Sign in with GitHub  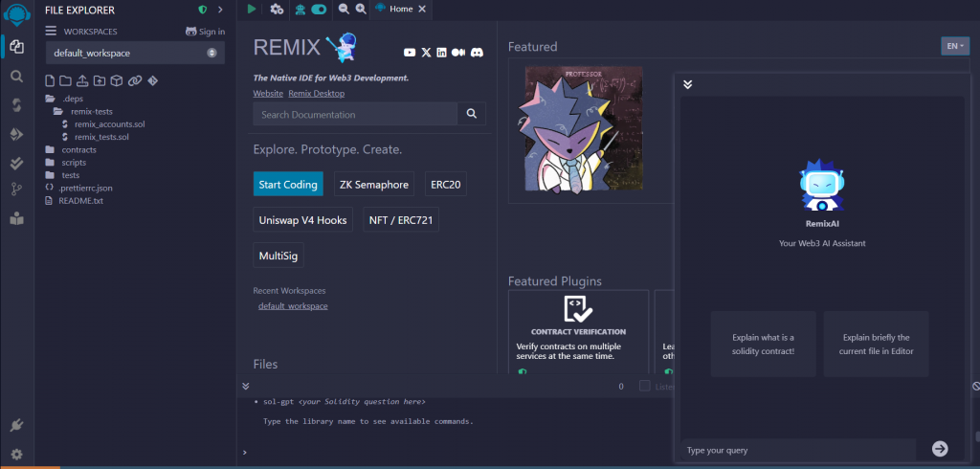[205, 32]
